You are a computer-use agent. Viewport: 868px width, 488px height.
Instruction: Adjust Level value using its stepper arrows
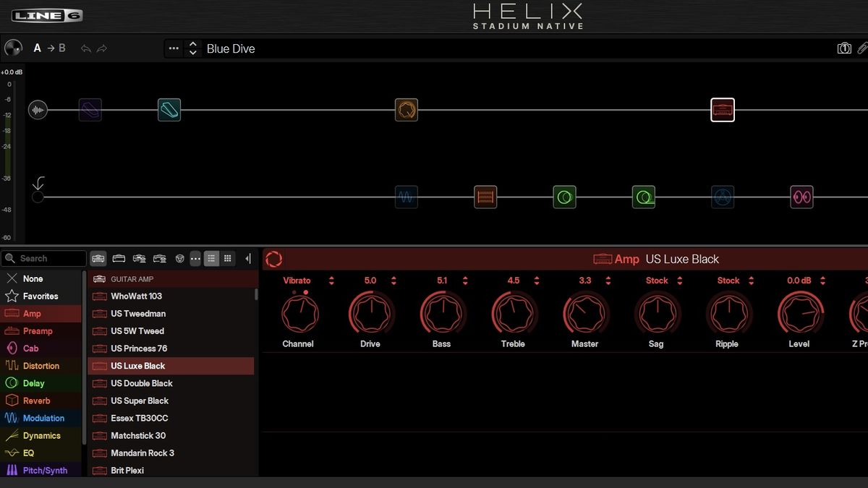tap(823, 281)
